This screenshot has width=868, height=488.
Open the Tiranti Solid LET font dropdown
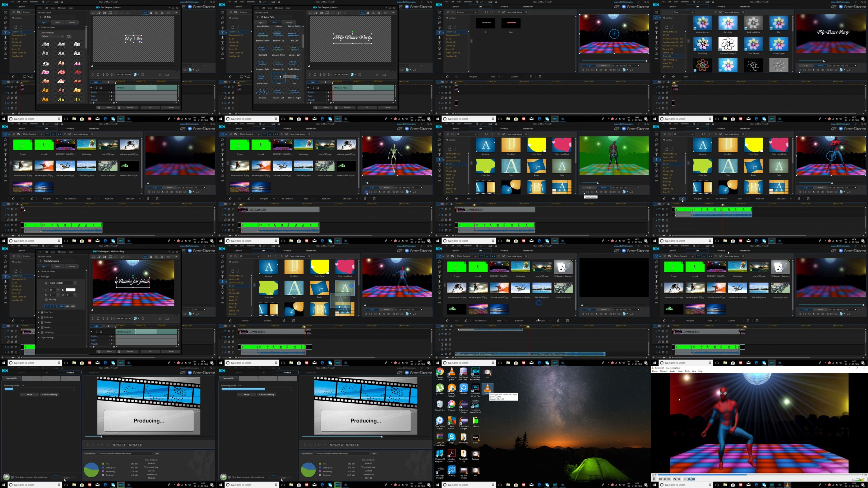click(x=75, y=283)
